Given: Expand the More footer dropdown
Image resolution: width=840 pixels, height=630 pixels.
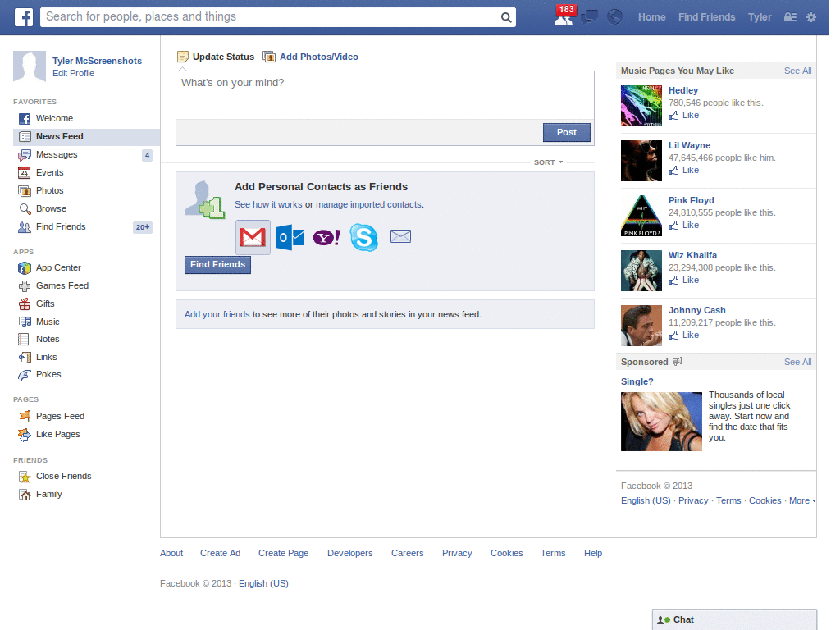Looking at the screenshot, I should pyautogui.click(x=802, y=500).
